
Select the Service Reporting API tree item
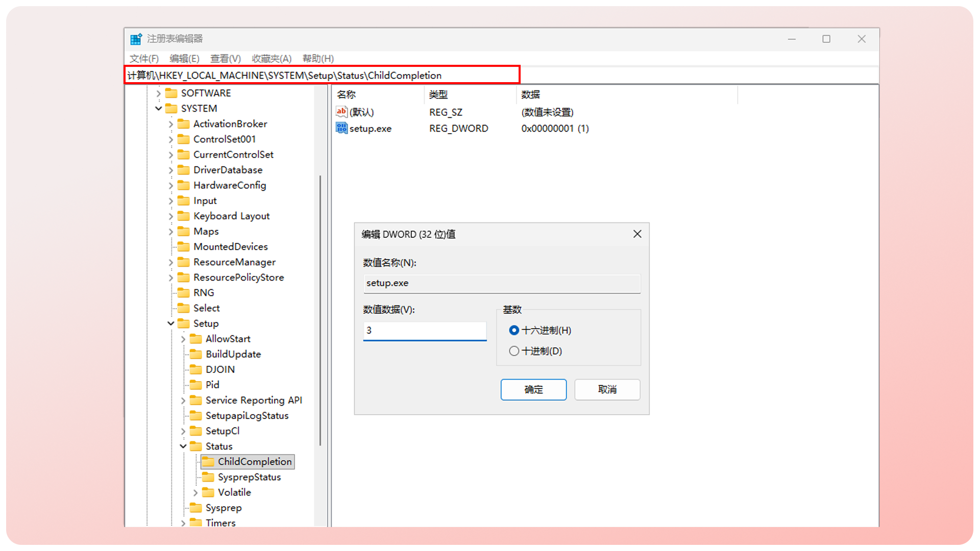[x=254, y=400]
